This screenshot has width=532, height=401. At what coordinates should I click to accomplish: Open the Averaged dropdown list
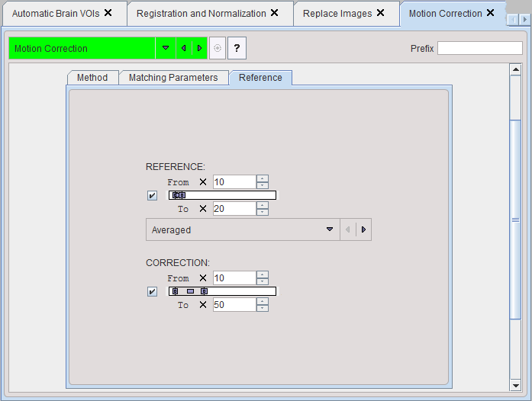(330, 229)
